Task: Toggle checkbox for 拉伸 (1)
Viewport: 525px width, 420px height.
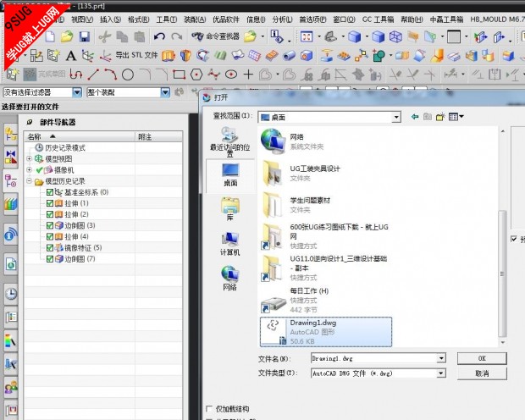Action: click(x=50, y=203)
